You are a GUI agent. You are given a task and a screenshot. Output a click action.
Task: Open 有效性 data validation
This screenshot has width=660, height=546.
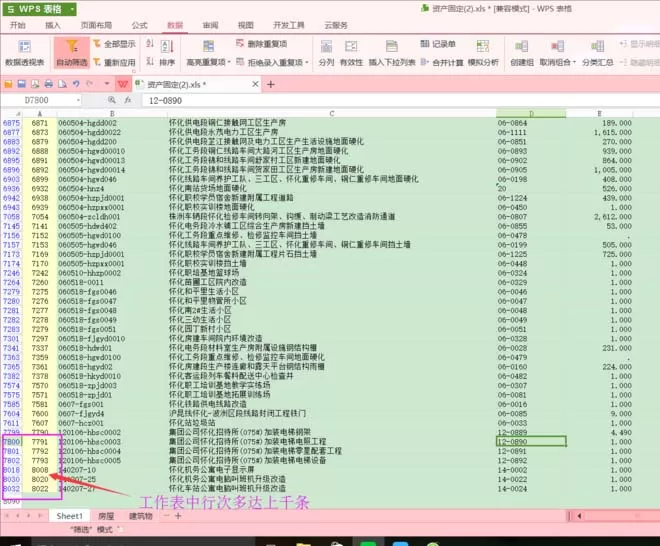(351, 53)
